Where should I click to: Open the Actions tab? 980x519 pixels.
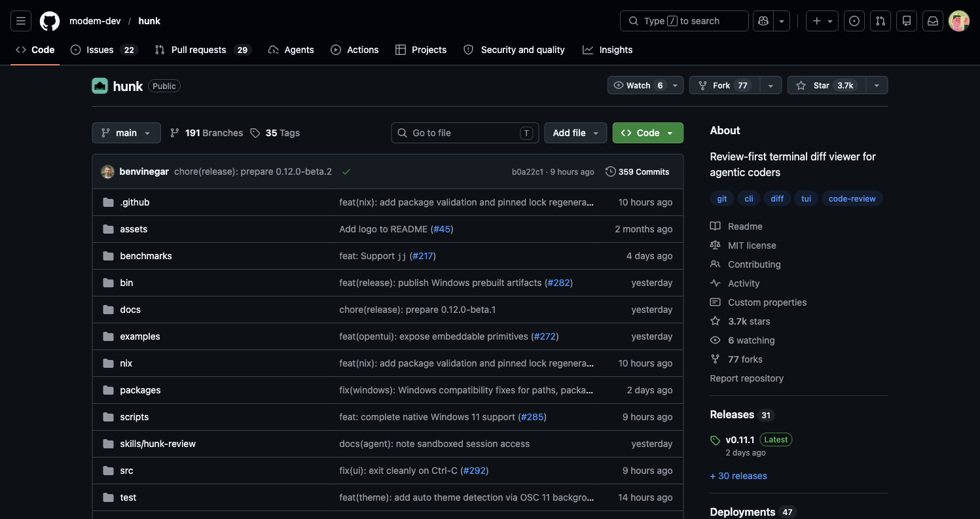355,50
